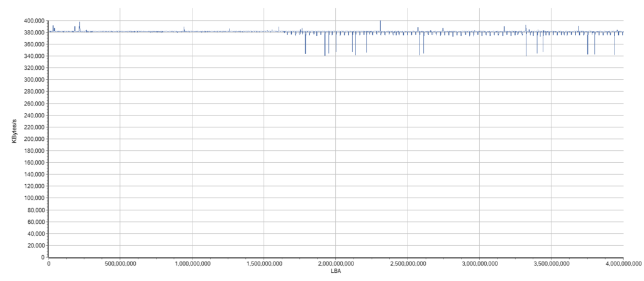Click the 180,000 y-axis label
Viewport: 644px width, 281px height.
[x=35, y=151]
